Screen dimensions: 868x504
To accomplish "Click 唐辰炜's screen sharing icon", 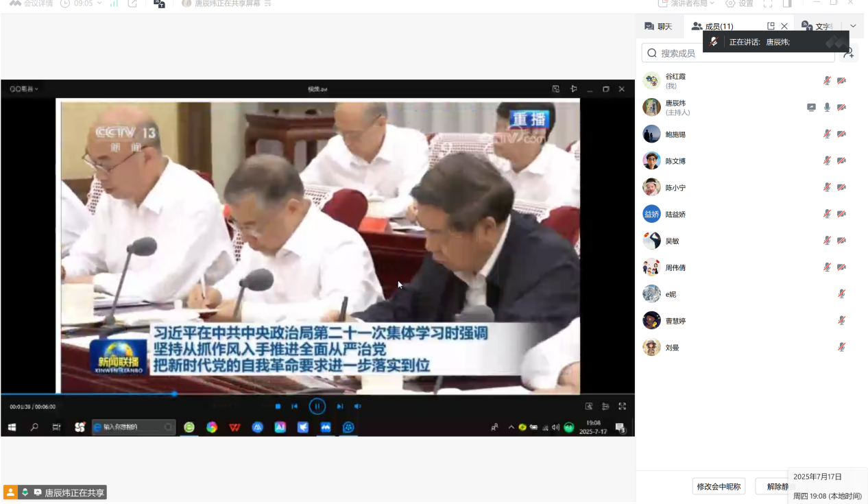I will pos(811,108).
